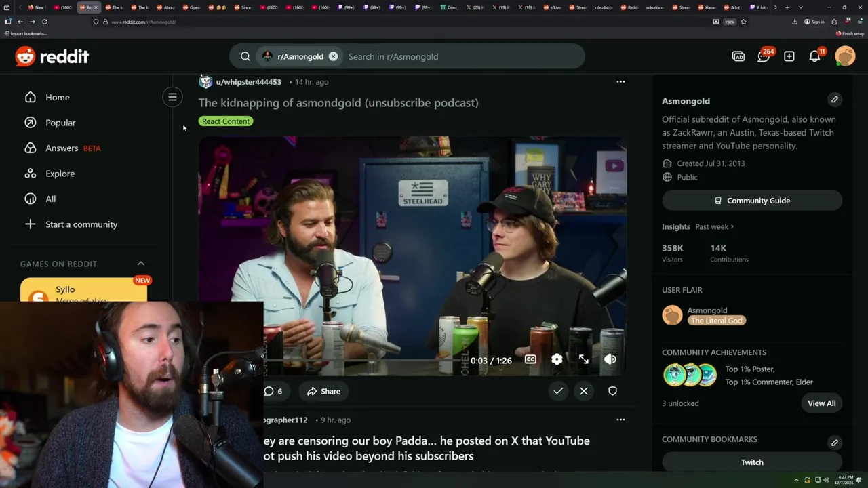
Task: Open the Twitch bookmark
Action: click(752, 462)
